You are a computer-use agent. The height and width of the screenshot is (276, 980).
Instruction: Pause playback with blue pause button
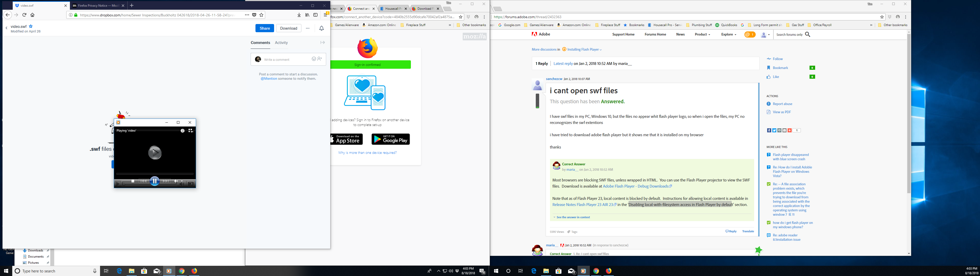coord(154,181)
